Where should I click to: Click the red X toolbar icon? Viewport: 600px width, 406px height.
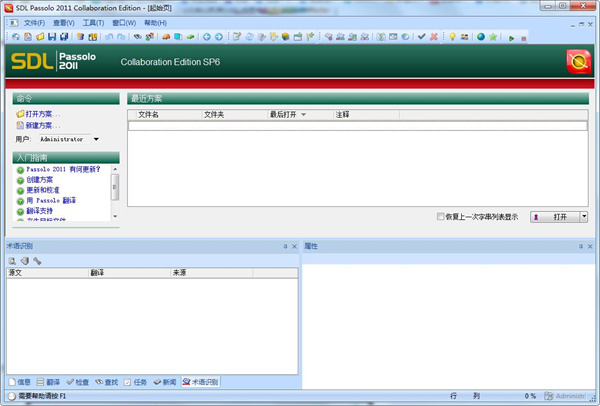click(434, 37)
